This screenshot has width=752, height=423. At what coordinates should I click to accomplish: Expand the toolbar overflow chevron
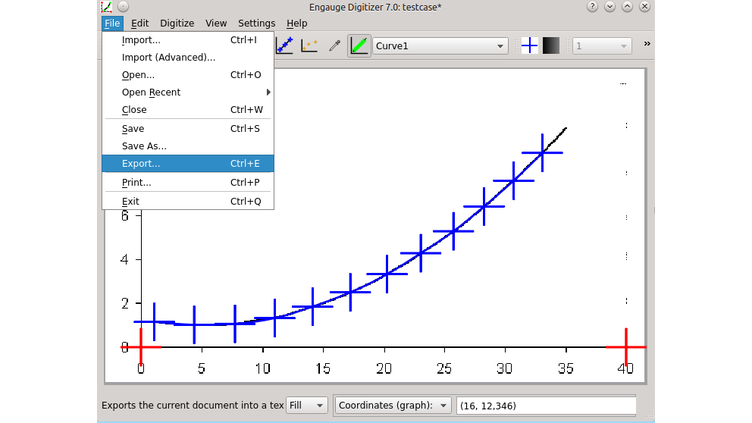[x=646, y=45]
